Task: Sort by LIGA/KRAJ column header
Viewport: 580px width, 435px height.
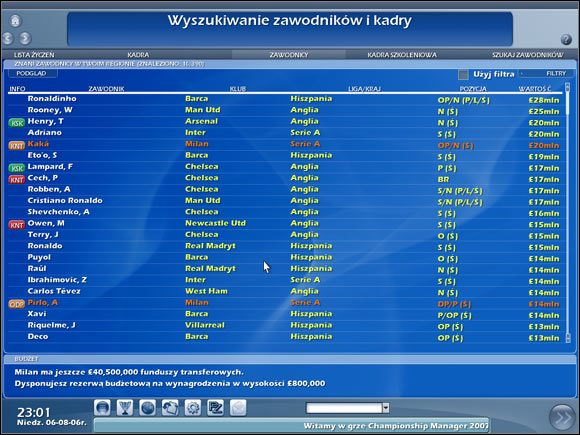Action: (364, 89)
